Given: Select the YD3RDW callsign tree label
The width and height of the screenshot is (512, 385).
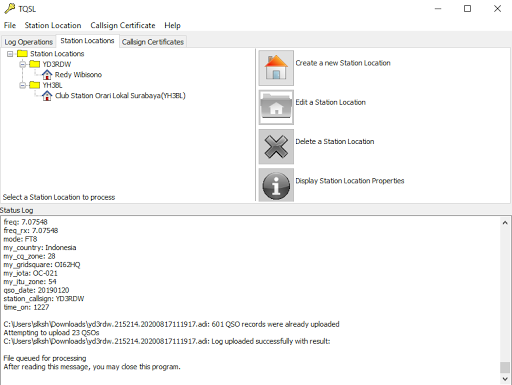Looking at the screenshot, I should (57, 64).
